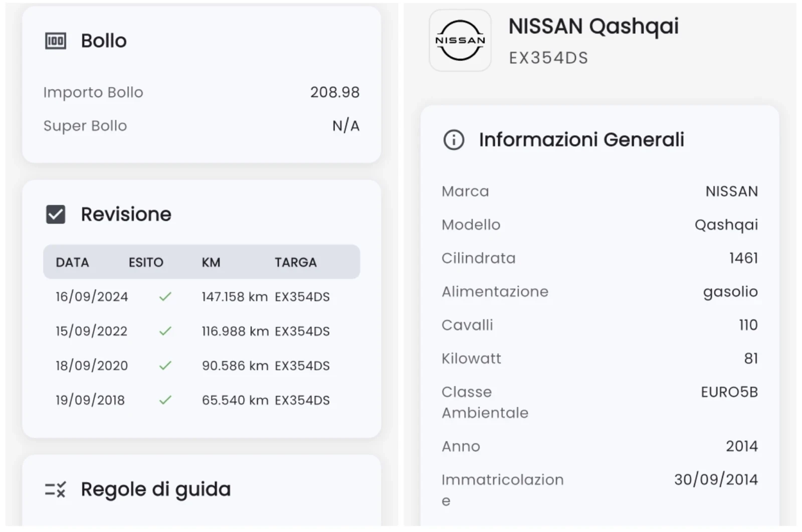
Task: Check the result marker for 18/09/2020
Action: 165,365
